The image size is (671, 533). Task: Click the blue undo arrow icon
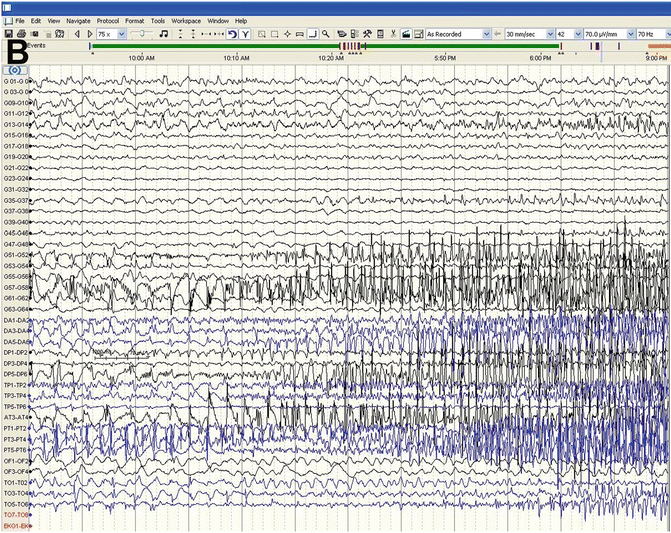[232, 34]
